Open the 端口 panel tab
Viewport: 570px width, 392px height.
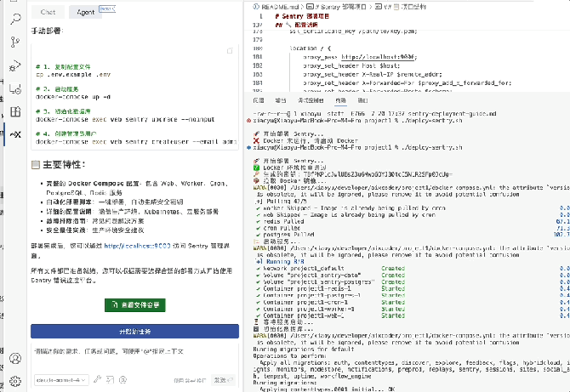362,100
